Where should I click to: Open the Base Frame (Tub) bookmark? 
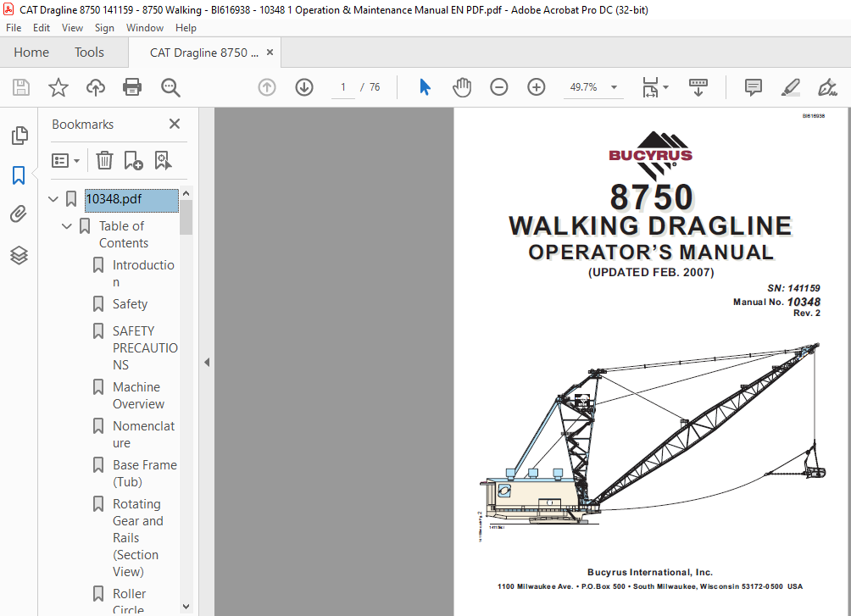point(144,474)
